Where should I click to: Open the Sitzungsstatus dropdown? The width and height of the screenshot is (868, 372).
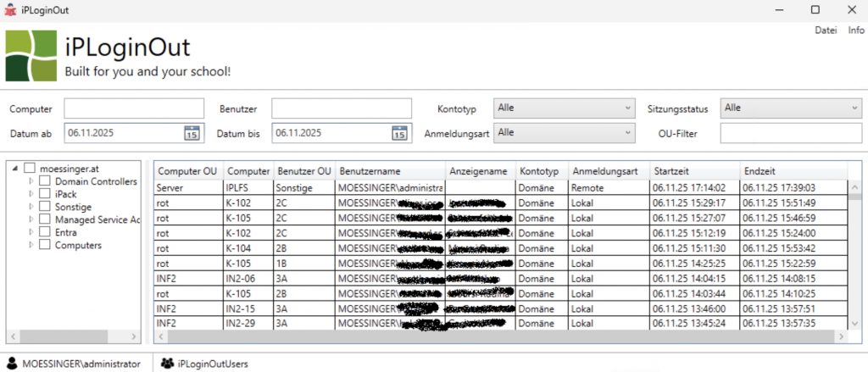tap(790, 108)
